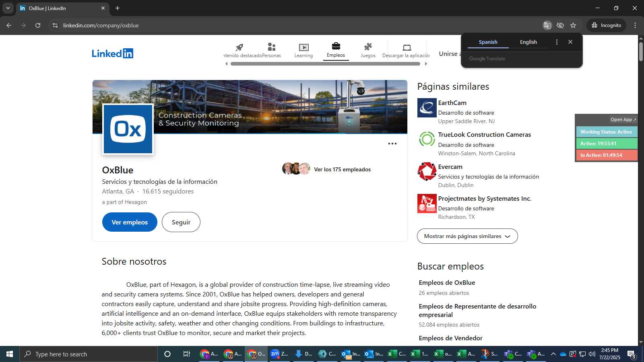Reload the OxBlue page
Image resolution: width=644 pixels, height=362 pixels.
click(x=38, y=25)
